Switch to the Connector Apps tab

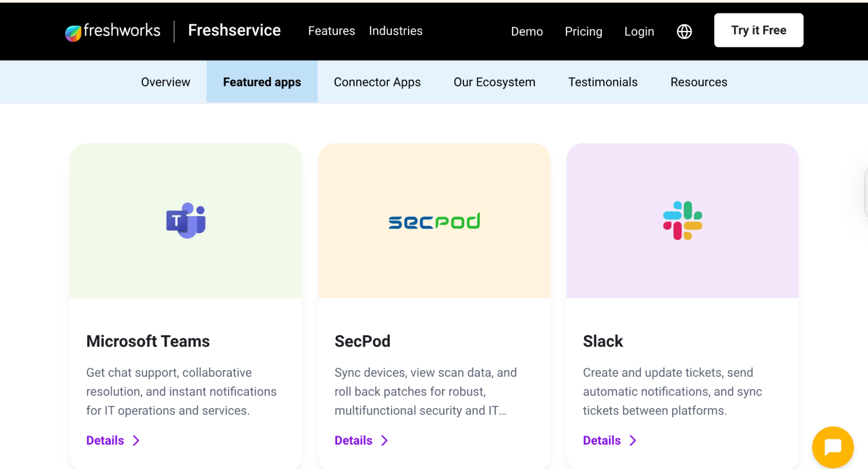[377, 82]
